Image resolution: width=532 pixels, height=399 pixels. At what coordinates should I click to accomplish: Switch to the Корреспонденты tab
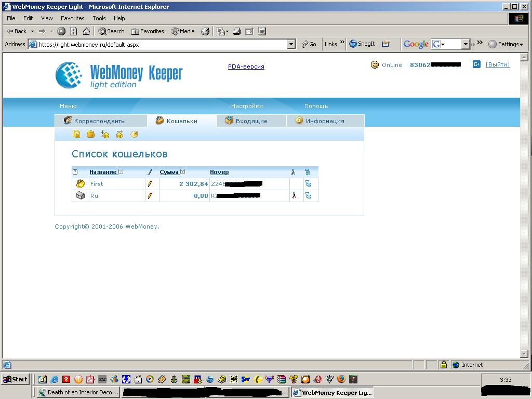[x=100, y=121]
